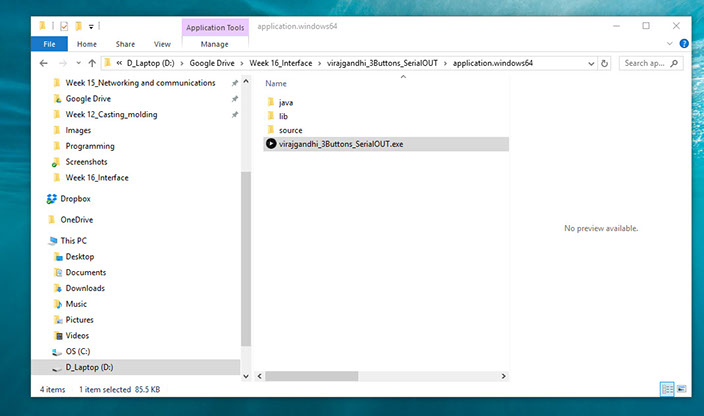Select Images folder in sidebar
This screenshot has height=416, width=704.
[78, 130]
